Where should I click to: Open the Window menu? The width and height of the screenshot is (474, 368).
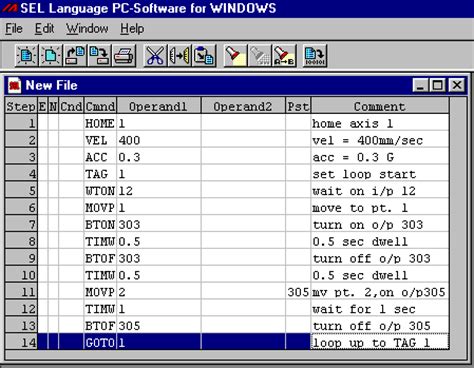[x=87, y=29]
